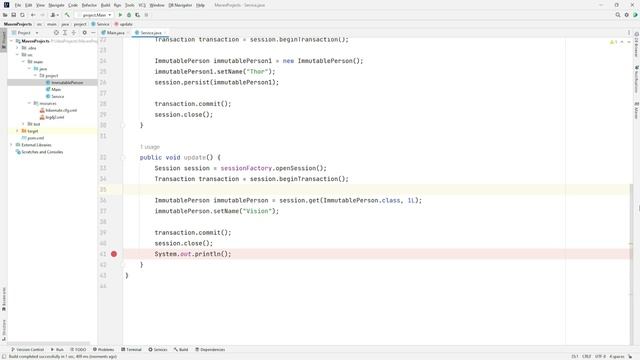Click the Back navigation arrow

click(x=33, y=15)
